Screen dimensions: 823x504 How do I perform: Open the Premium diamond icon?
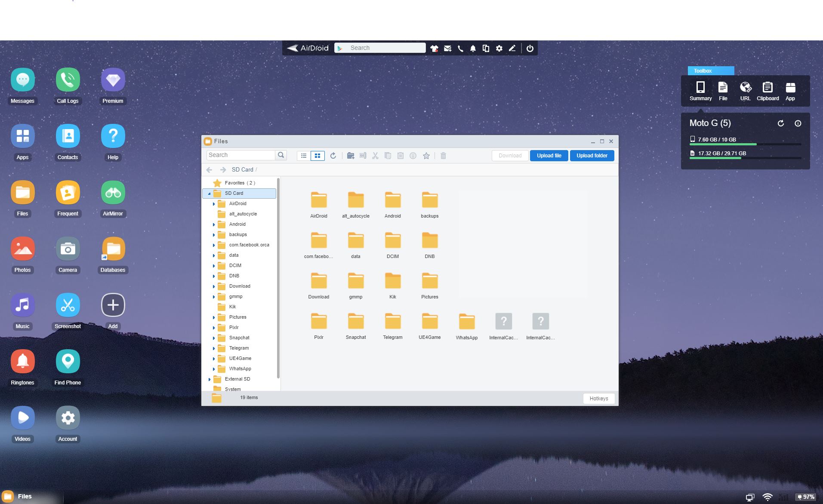(x=113, y=80)
